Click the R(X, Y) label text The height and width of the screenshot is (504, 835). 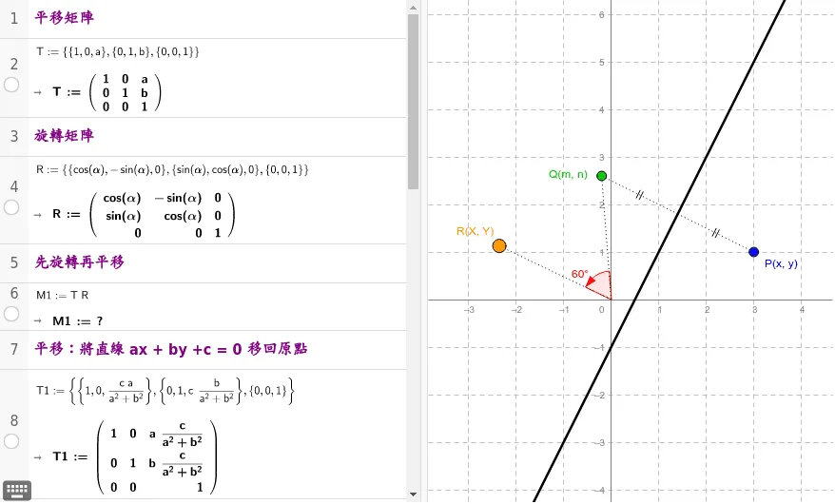pyautogui.click(x=475, y=231)
